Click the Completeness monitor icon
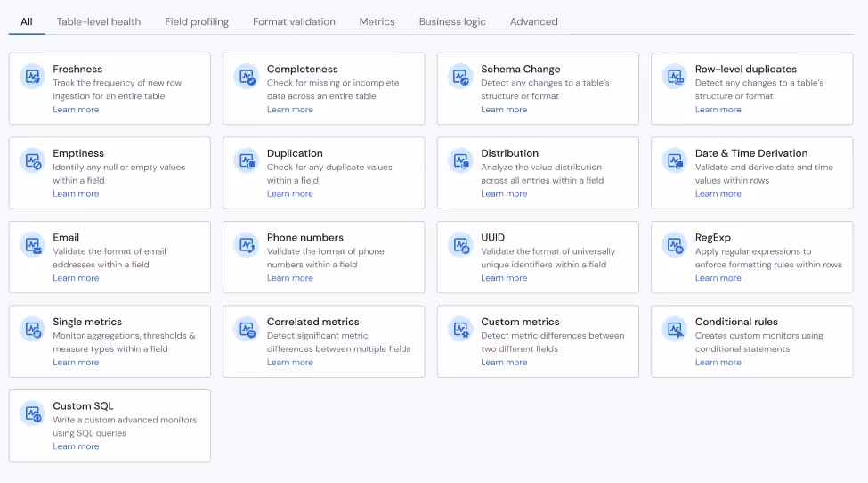Image resolution: width=868 pixels, height=483 pixels. pyautogui.click(x=247, y=76)
